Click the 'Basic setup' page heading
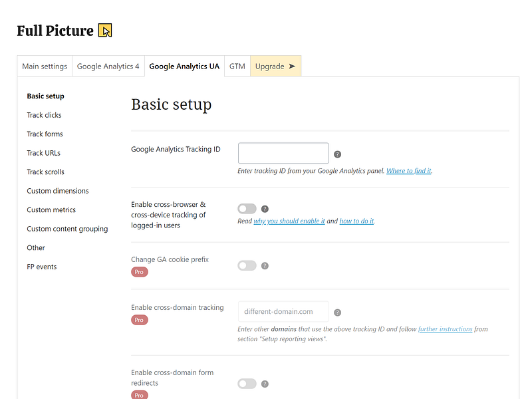532x399 pixels. 172,104
